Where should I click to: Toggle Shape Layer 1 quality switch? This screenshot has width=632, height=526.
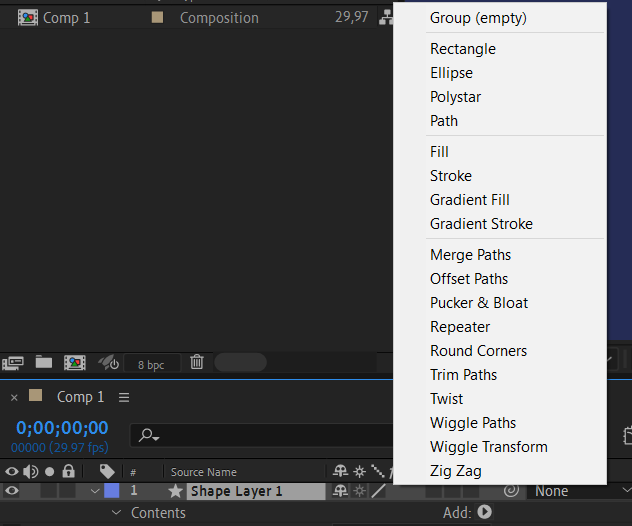pyautogui.click(x=378, y=491)
